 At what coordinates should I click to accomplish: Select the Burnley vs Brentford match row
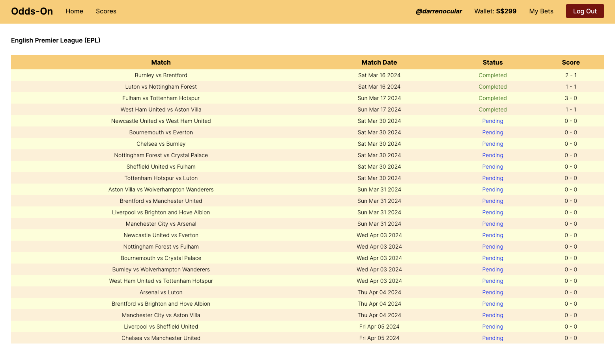tap(161, 75)
